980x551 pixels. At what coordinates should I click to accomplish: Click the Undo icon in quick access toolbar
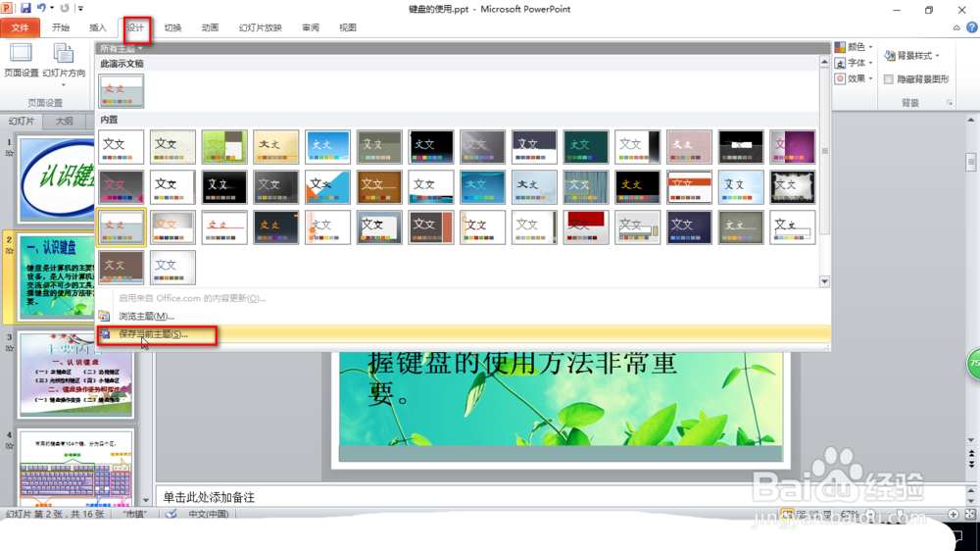41,8
